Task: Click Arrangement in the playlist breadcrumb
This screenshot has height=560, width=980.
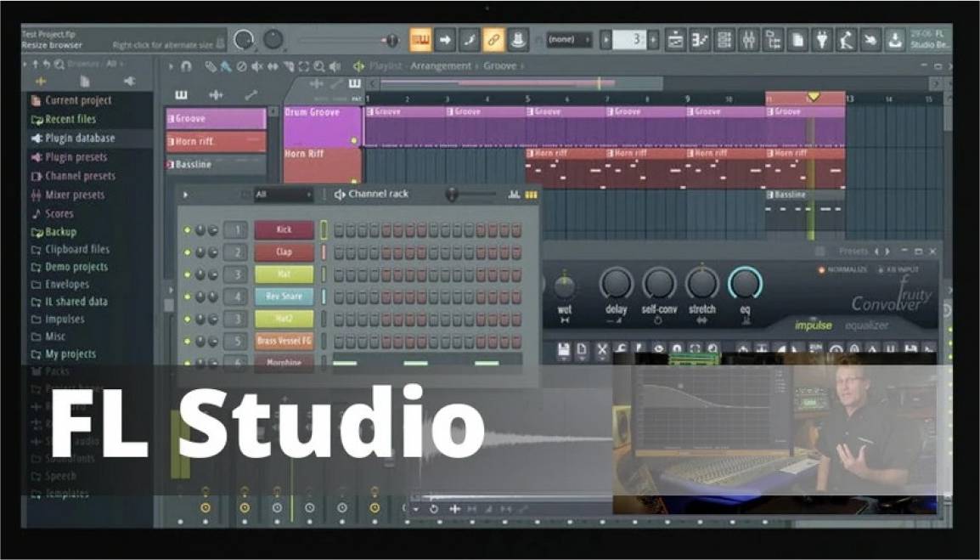Action: (x=441, y=65)
